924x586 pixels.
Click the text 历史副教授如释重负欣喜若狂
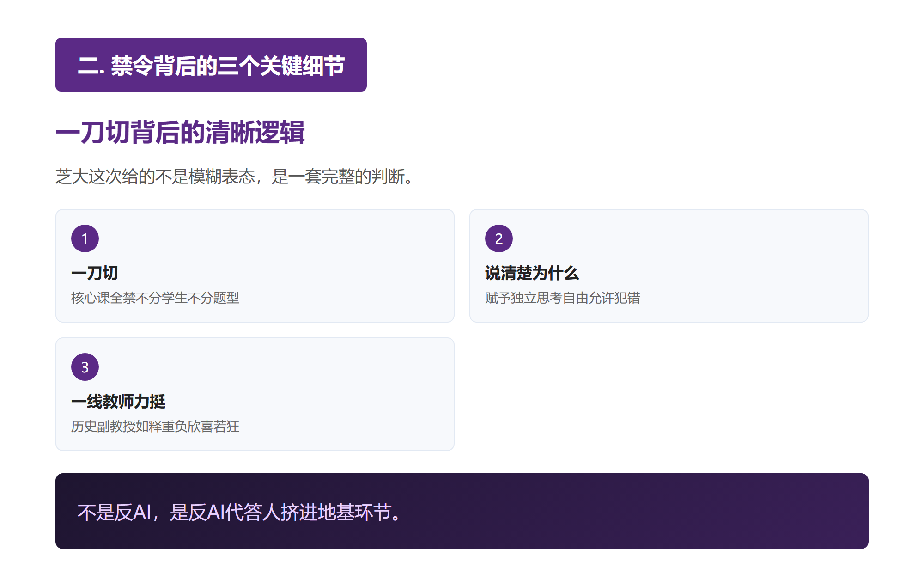[155, 427]
